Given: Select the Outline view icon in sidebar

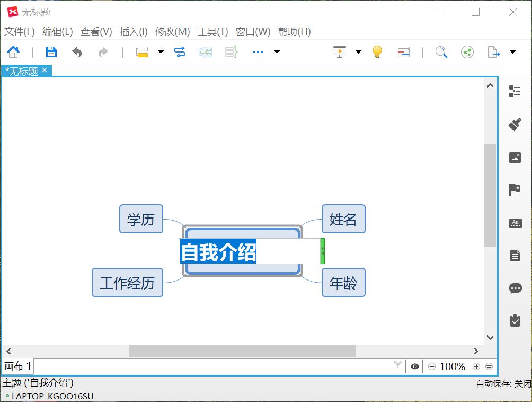Looking at the screenshot, I should pos(515,91).
